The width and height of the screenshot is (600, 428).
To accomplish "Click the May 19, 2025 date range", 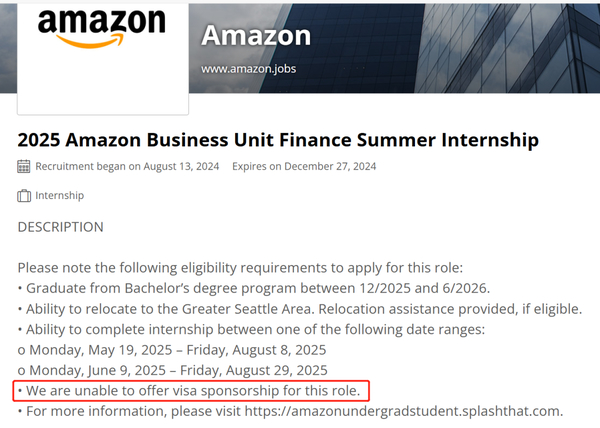I will pyautogui.click(x=172, y=350).
